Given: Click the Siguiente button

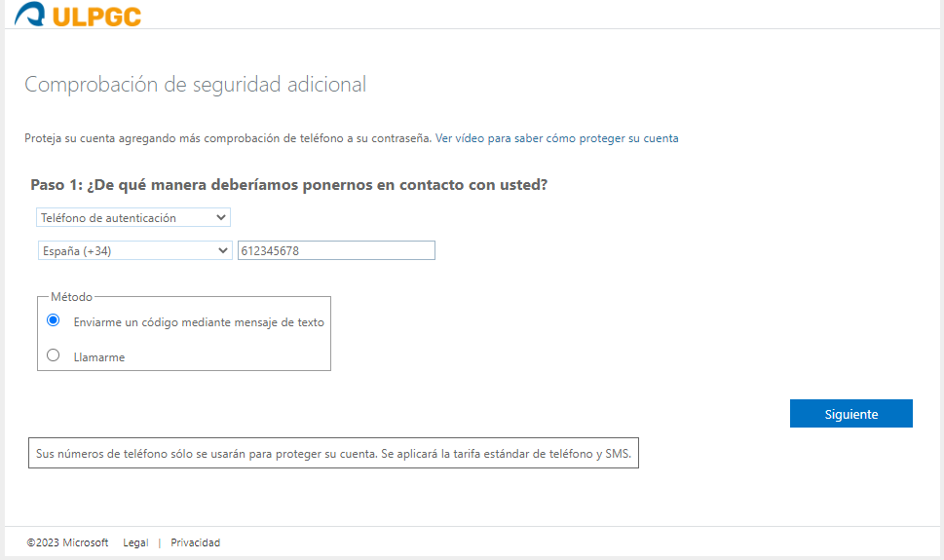Looking at the screenshot, I should 850,414.
